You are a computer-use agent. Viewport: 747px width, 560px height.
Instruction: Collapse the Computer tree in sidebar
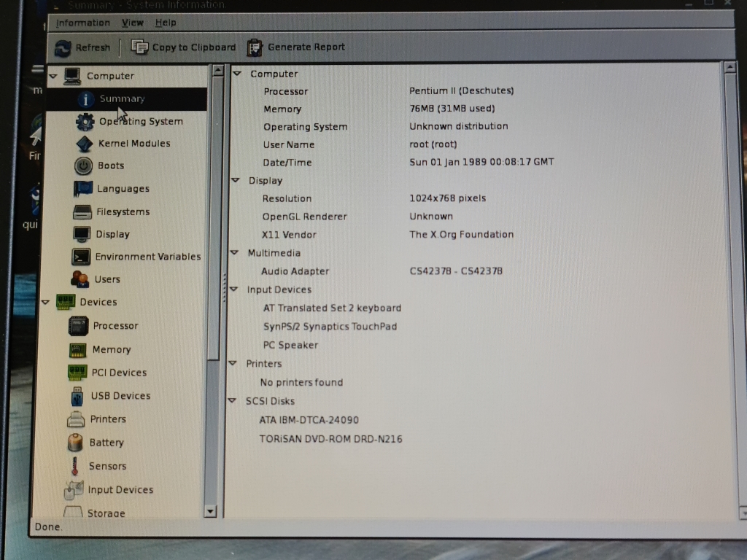click(x=53, y=76)
